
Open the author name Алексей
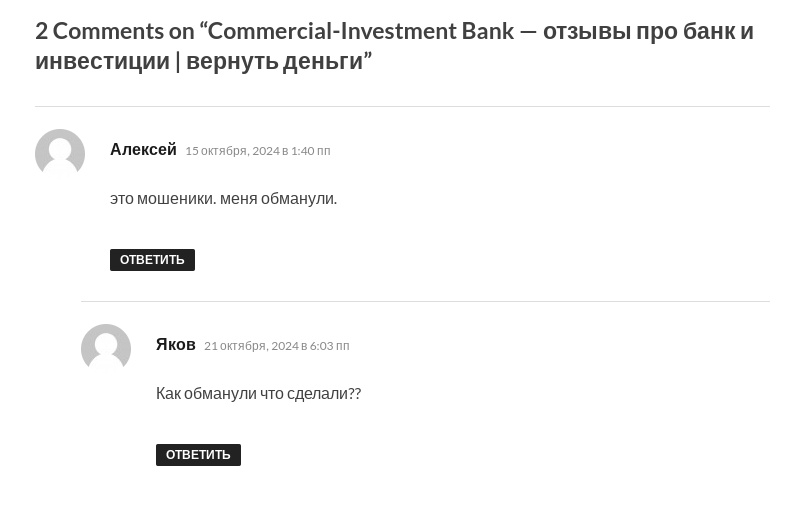[143, 149]
